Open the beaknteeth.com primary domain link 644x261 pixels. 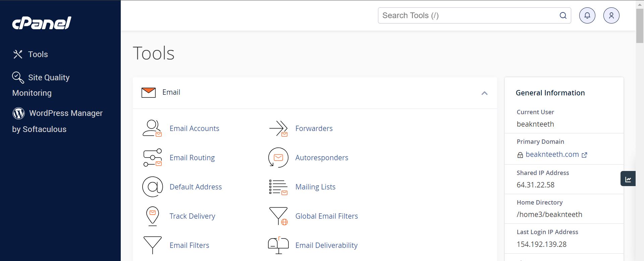pyautogui.click(x=552, y=155)
